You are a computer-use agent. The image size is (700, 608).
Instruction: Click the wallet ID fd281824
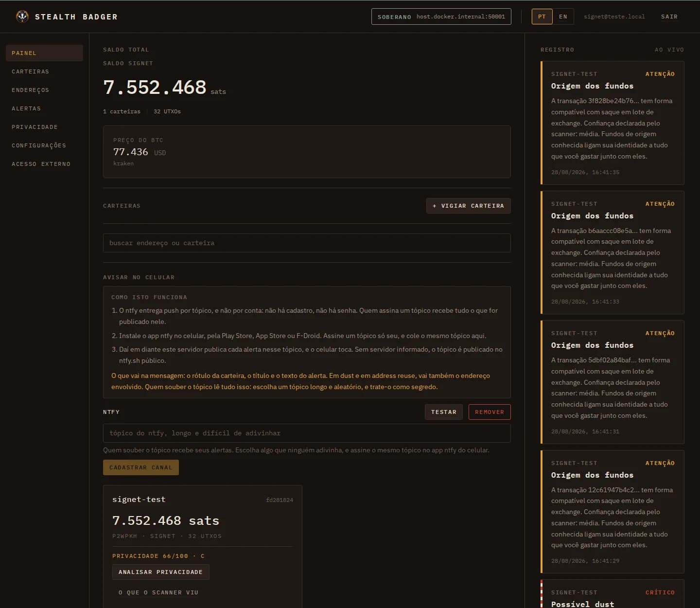coord(280,500)
